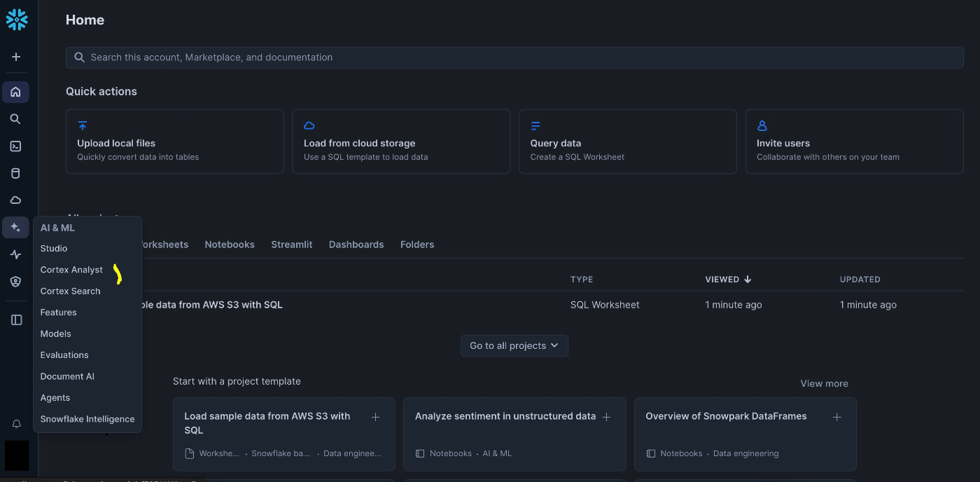Switch to the Folders tab
The image size is (980, 482).
pos(417,245)
